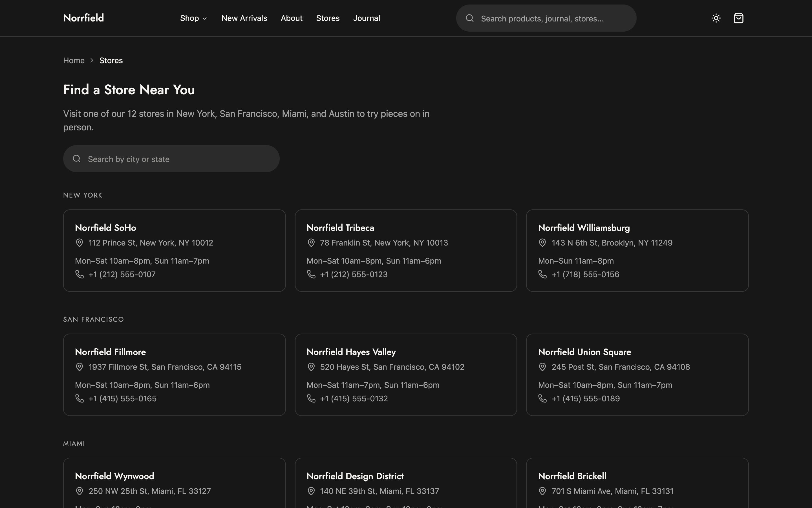Screen dimensions: 812x508
Task: Toggle light/dark theme sun icon
Action: tap(716, 18)
